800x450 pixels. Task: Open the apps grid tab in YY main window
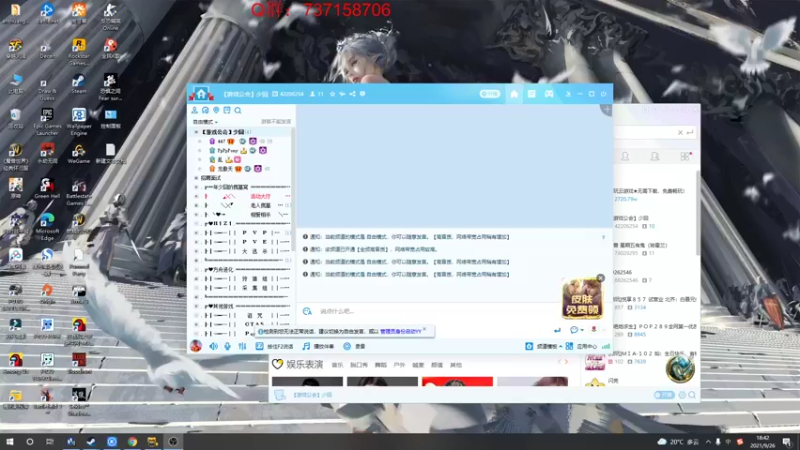(685, 157)
